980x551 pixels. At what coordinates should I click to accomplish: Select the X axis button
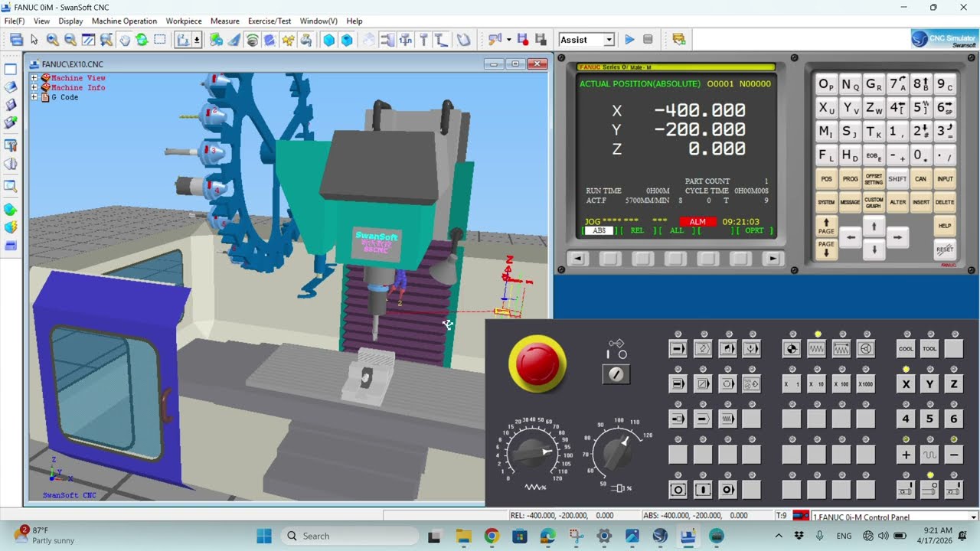tap(906, 383)
